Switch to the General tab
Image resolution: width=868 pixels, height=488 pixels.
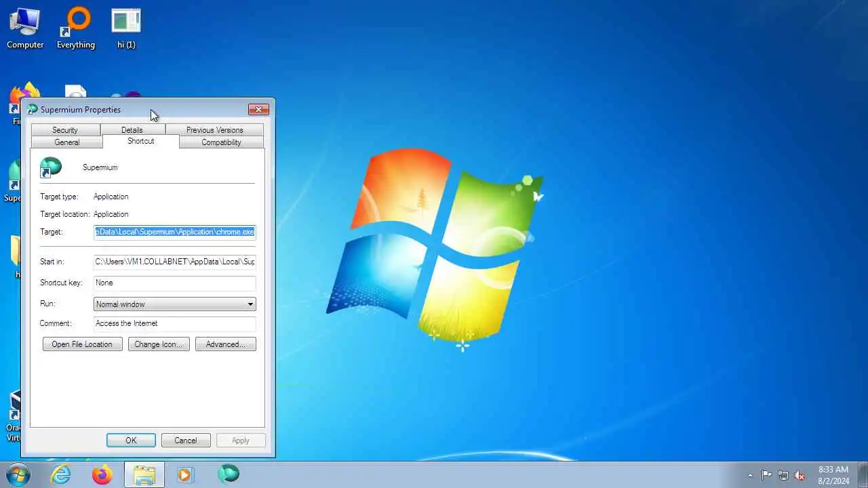(67, 142)
